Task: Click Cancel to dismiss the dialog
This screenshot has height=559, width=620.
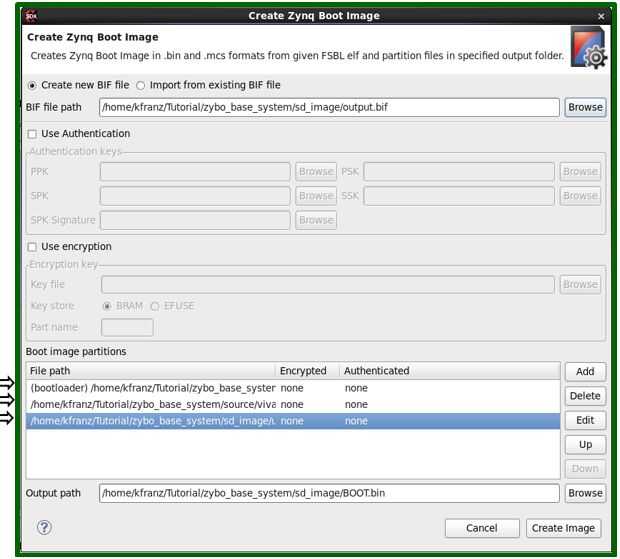Action: [482, 528]
